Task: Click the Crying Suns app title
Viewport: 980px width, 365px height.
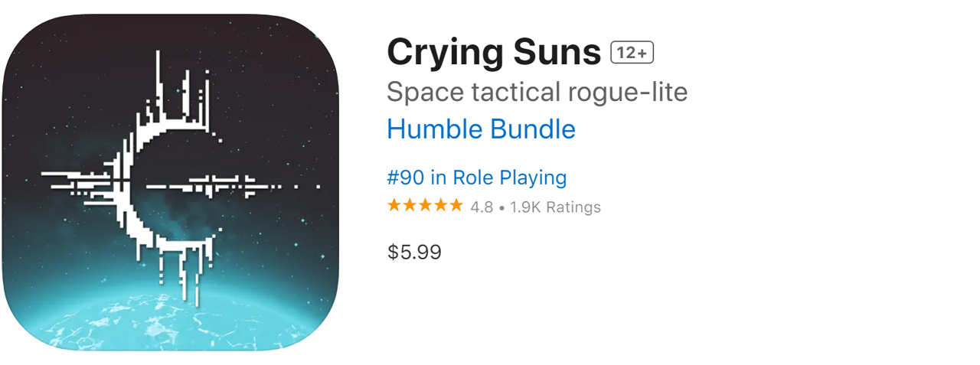Action: point(494,53)
